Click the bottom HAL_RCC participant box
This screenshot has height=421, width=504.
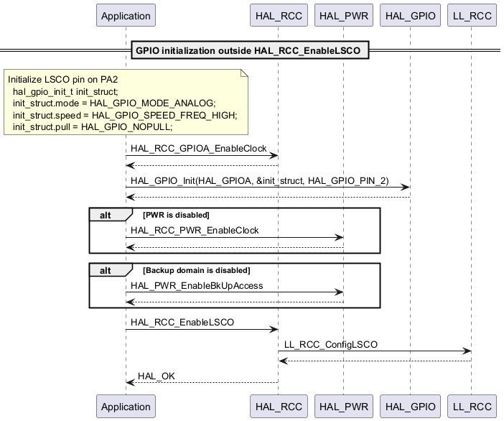(x=278, y=407)
